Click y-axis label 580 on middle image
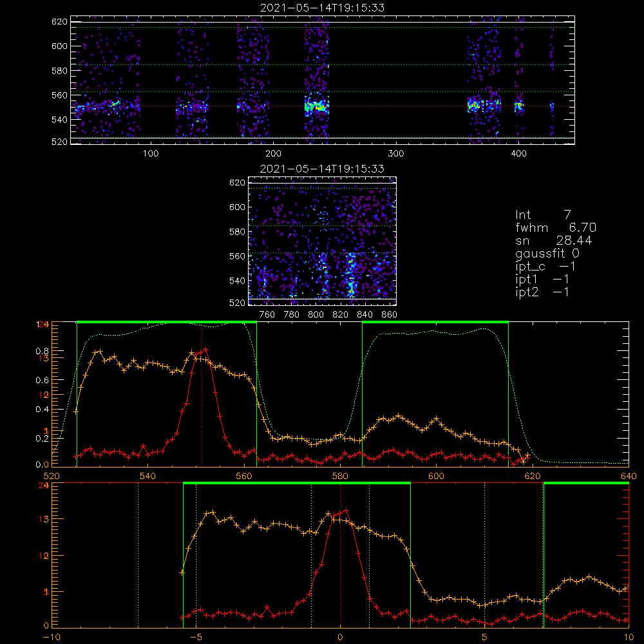 coord(237,232)
